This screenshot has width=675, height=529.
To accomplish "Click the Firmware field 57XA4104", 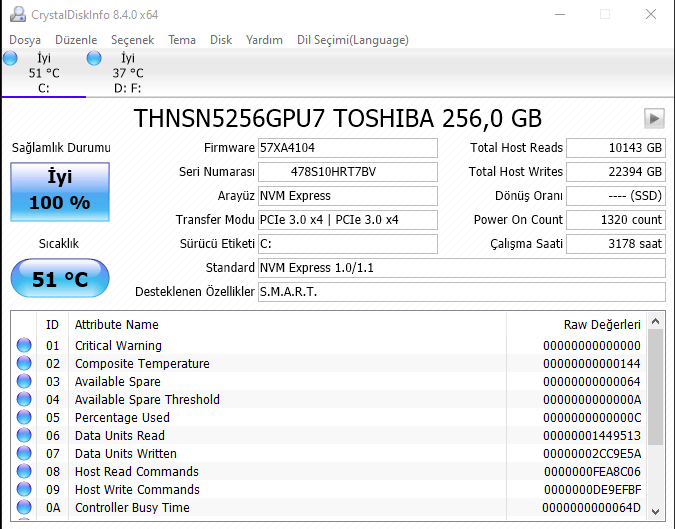I will point(348,148).
